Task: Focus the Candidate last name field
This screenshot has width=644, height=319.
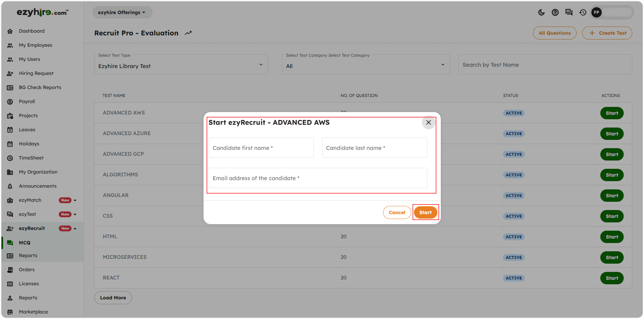Action: (x=375, y=148)
